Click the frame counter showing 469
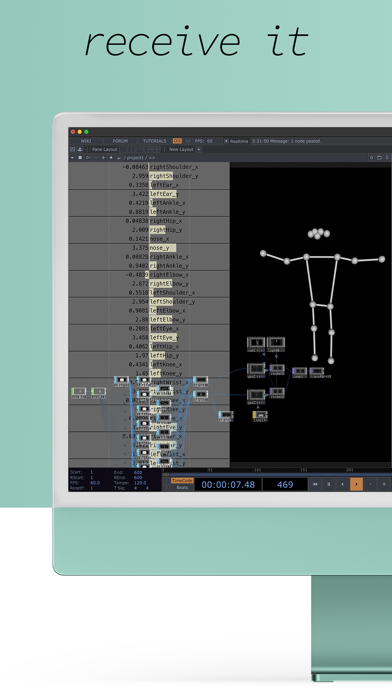Viewport: 392px width, 696px height. click(285, 484)
